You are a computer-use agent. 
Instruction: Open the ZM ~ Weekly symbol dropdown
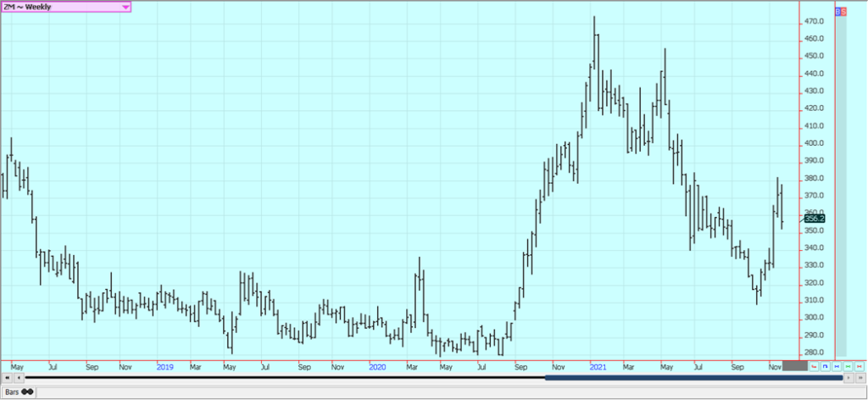pos(66,7)
